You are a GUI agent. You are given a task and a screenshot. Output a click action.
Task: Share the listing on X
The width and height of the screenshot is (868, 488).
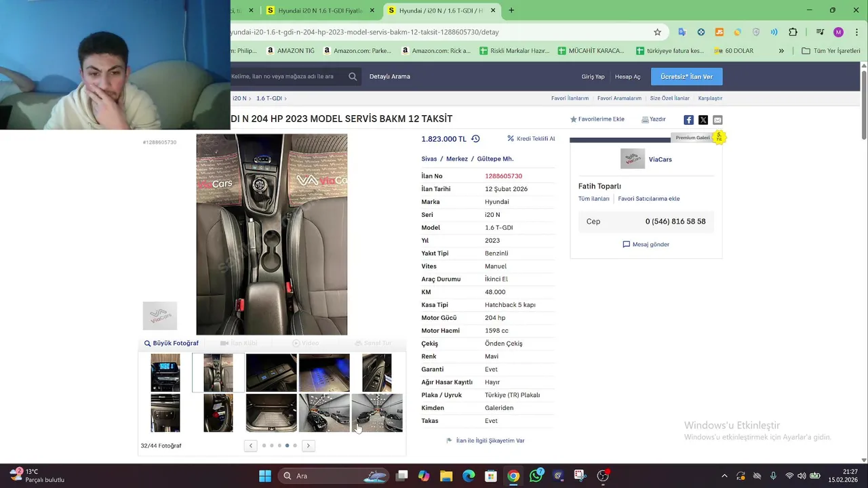(x=703, y=120)
